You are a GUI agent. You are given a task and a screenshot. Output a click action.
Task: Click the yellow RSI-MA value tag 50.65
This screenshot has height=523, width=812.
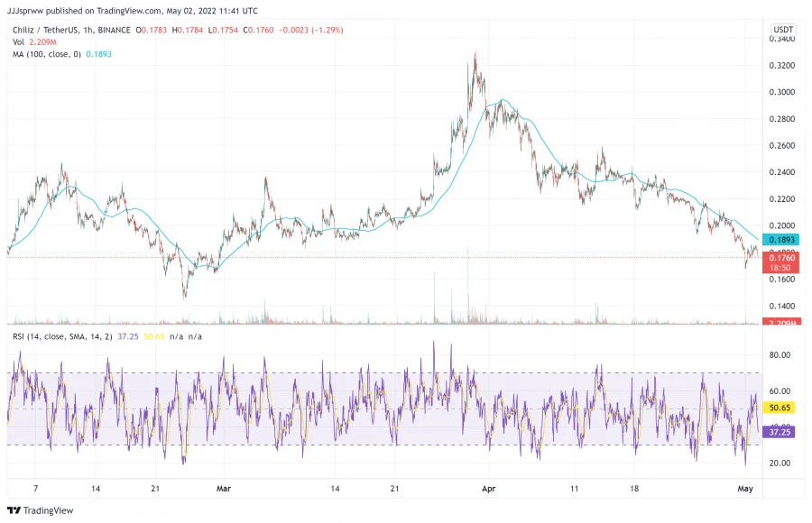pos(779,408)
